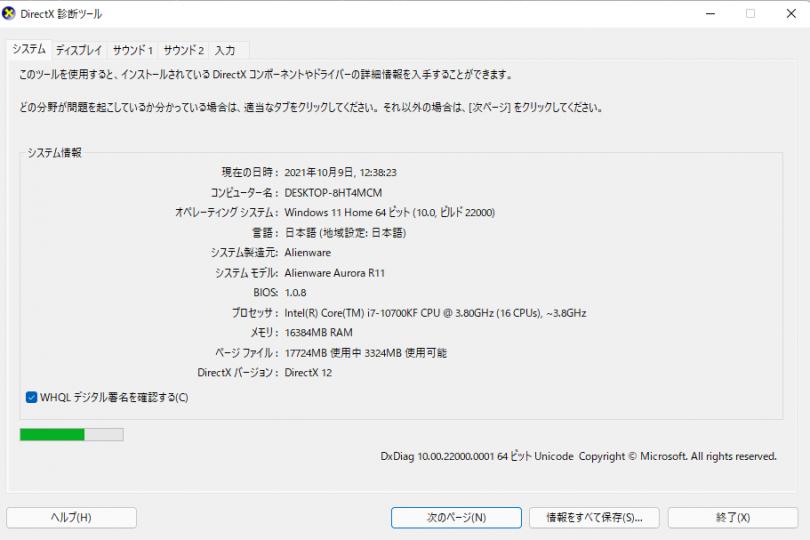Click manufacturer value Alienware

307,253
